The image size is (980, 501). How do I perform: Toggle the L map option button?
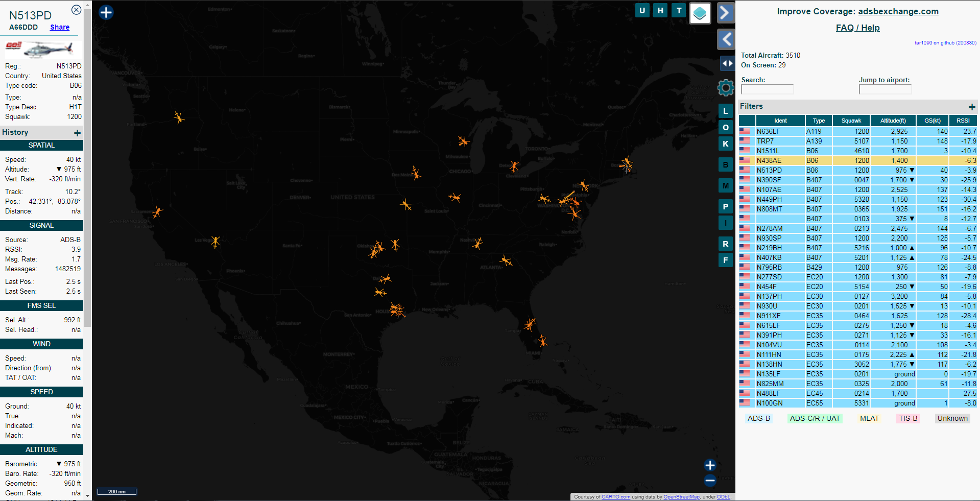[726, 111]
